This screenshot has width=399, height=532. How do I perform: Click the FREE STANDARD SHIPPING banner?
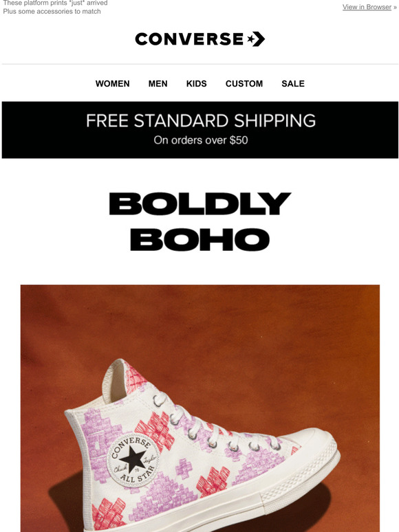(200, 130)
